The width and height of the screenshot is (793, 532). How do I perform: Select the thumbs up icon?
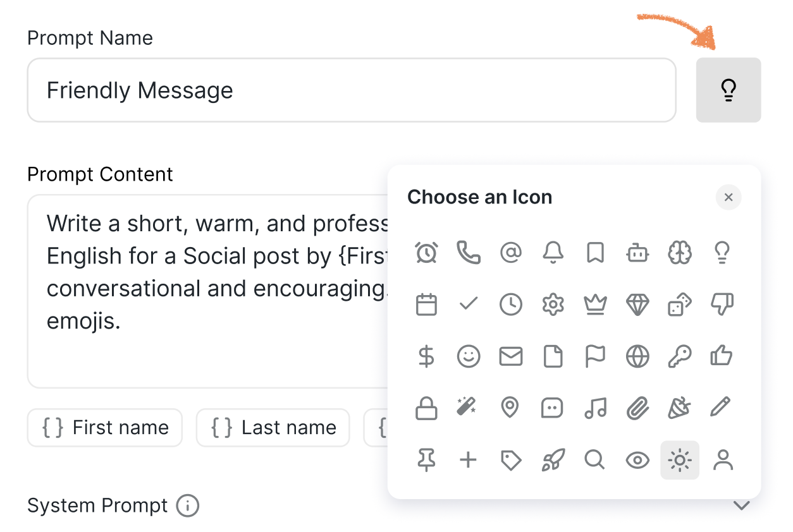(x=722, y=356)
